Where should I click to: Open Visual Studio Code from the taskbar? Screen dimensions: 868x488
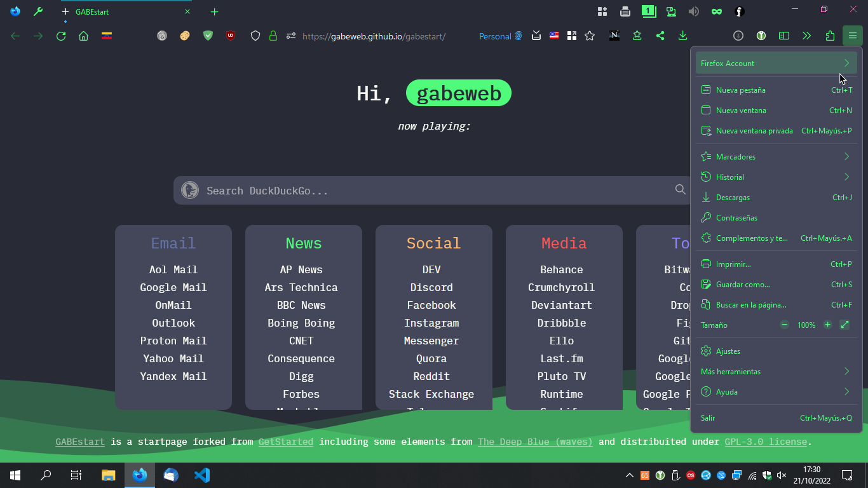pyautogui.click(x=201, y=475)
